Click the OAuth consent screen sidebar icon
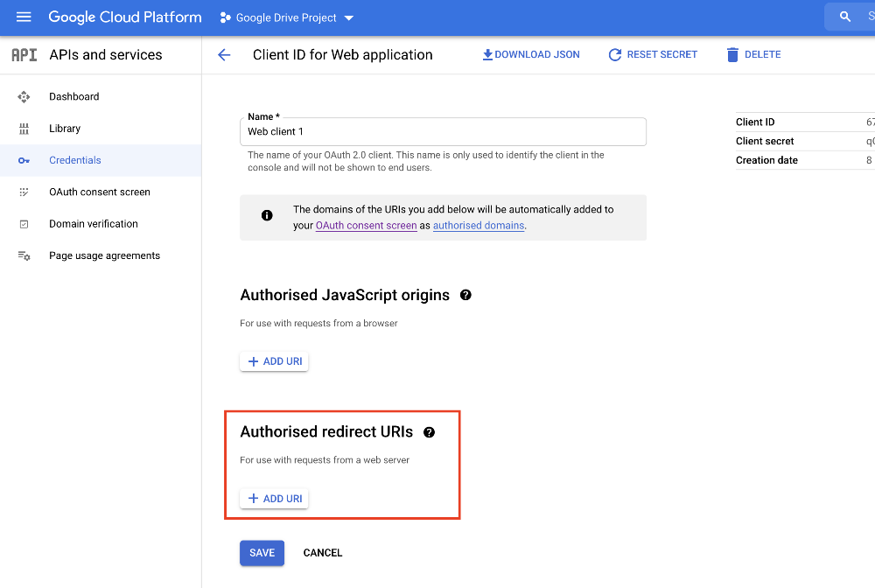Screen dimensions: 875x588 pos(24,192)
